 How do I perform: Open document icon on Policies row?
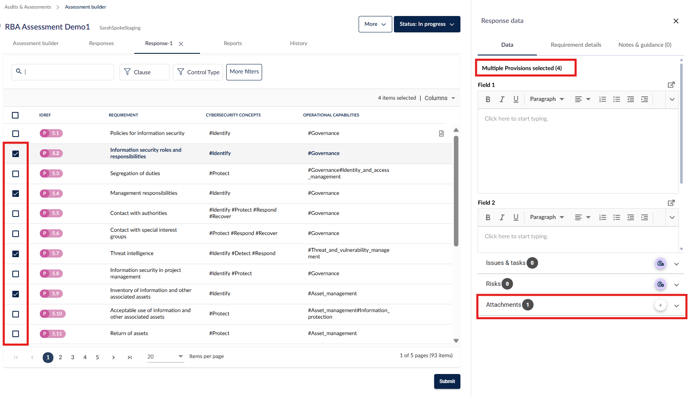tap(441, 133)
